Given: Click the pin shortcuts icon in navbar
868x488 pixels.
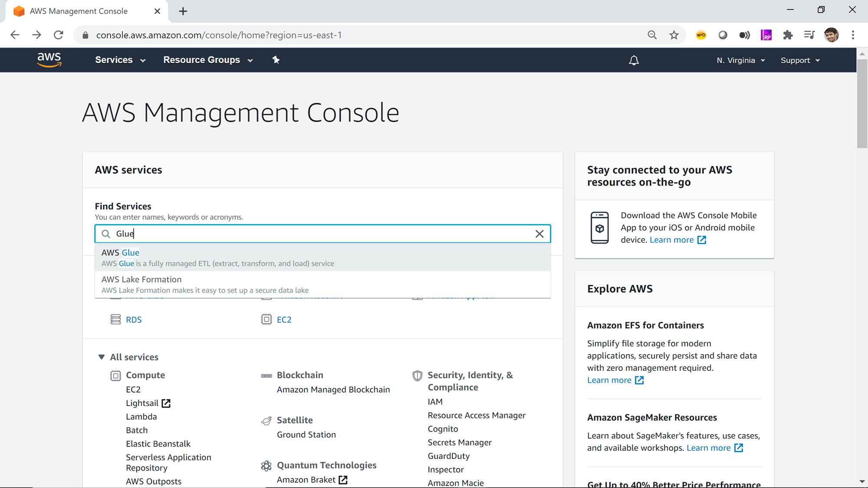Looking at the screenshot, I should tap(276, 60).
